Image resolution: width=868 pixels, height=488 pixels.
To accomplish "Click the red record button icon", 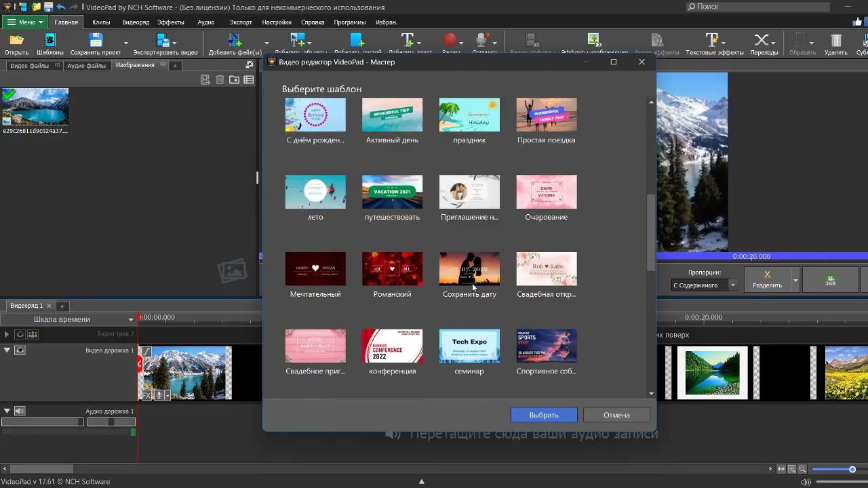I will point(450,41).
